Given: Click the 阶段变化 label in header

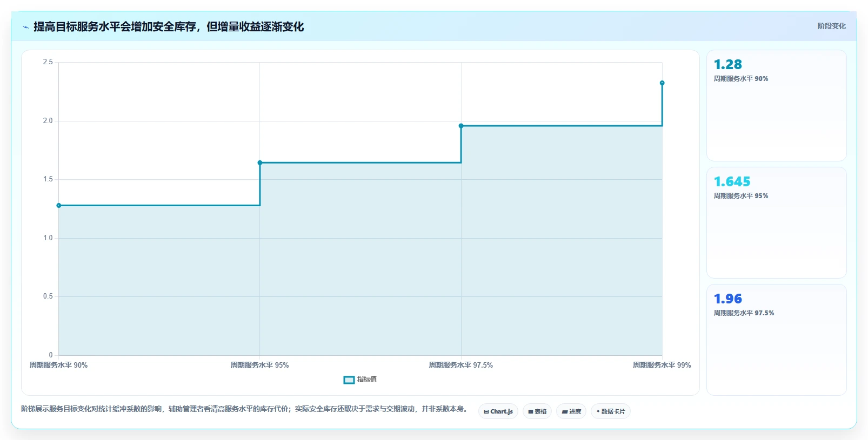Looking at the screenshot, I should click(x=831, y=26).
